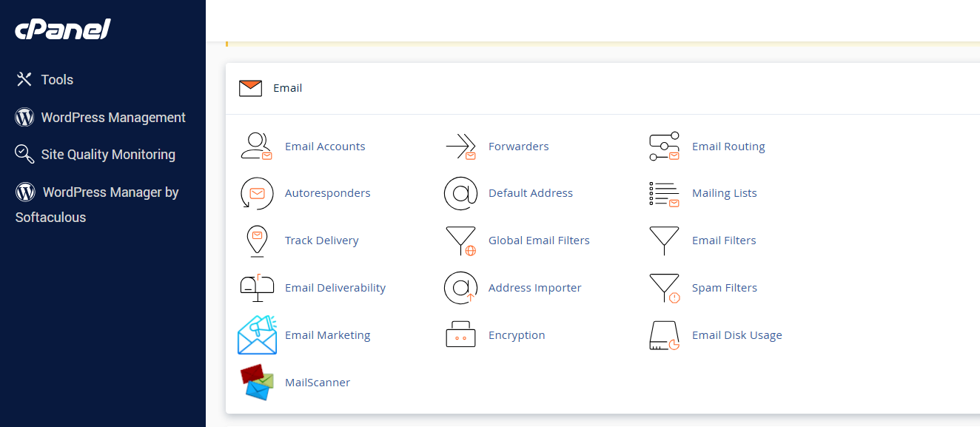Click the Autoresponders envelope icon
980x427 pixels.
(257, 193)
